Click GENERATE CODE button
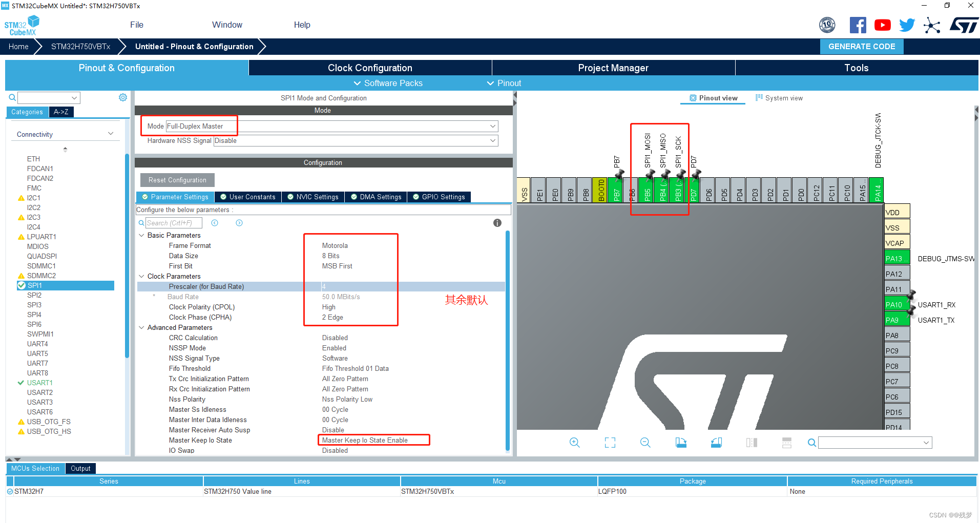980x523 pixels. click(862, 46)
